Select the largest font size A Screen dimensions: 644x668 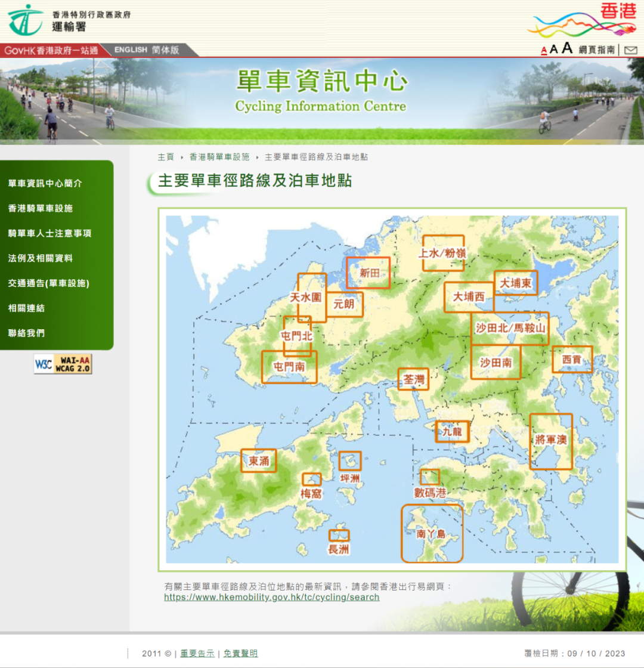[x=566, y=49]
